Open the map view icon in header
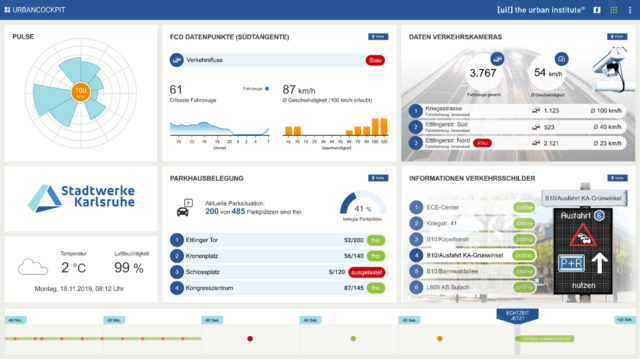 coord(597,10)
